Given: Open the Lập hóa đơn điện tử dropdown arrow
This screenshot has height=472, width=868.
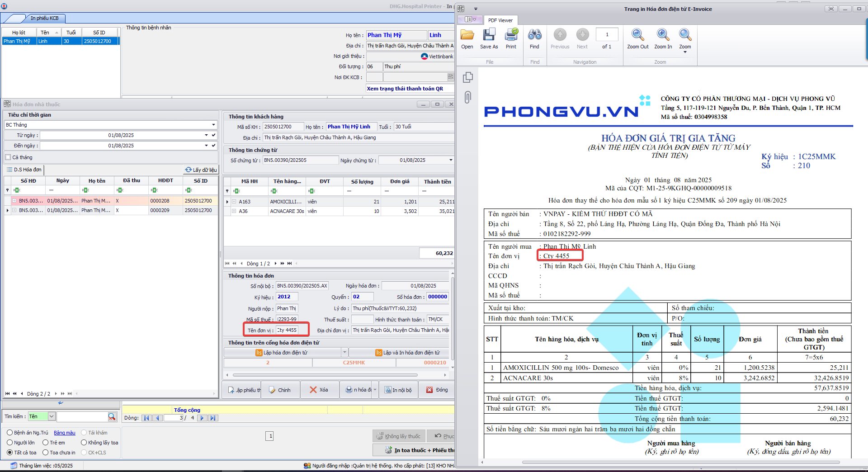Looking at the screenshot, I should point(344,353).
